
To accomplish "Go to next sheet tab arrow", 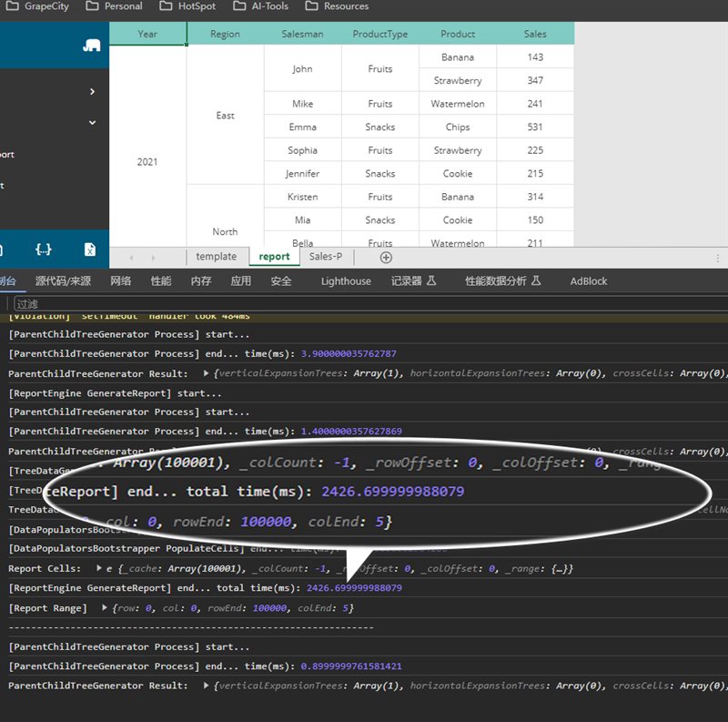I will pyautogui.click(x=153, y=258).
